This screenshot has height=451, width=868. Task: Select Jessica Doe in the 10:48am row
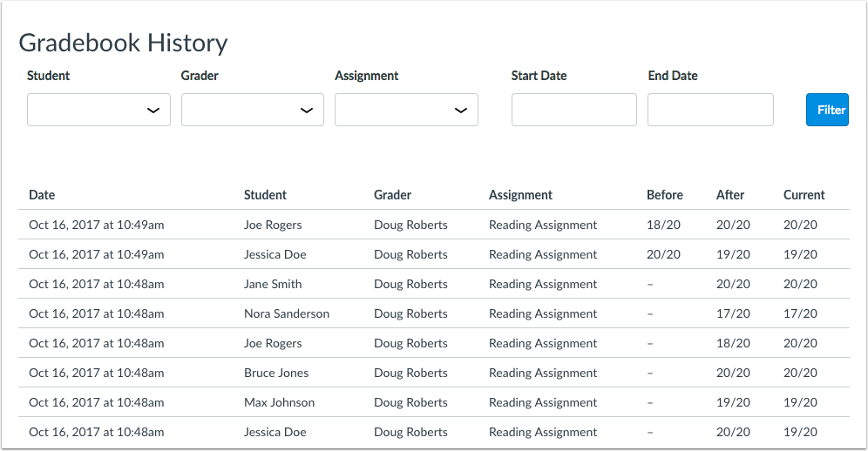tap(275, 432)
